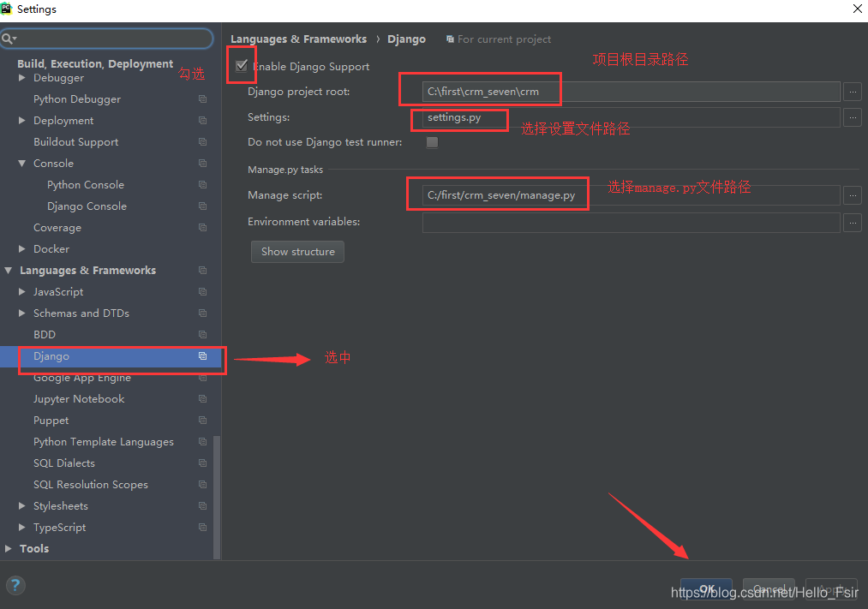Open the Coverage settings page
Viewport: 868px width, 609px height.
[57, 227]
